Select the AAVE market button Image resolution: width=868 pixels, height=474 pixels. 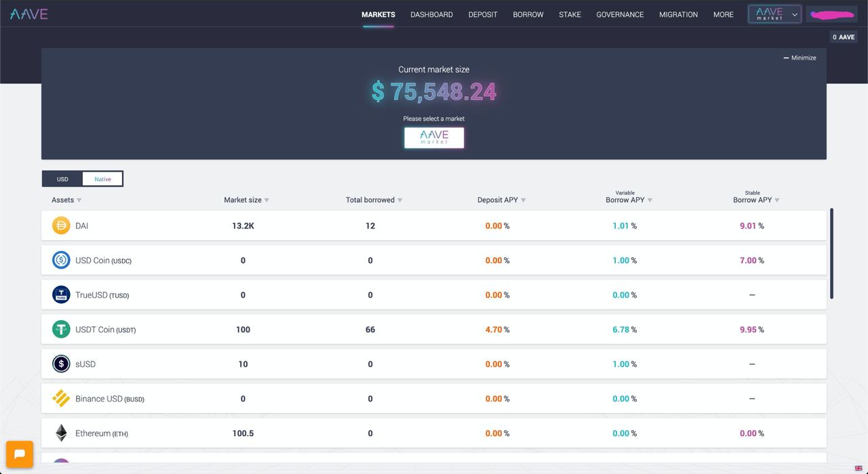coord(434,138)
